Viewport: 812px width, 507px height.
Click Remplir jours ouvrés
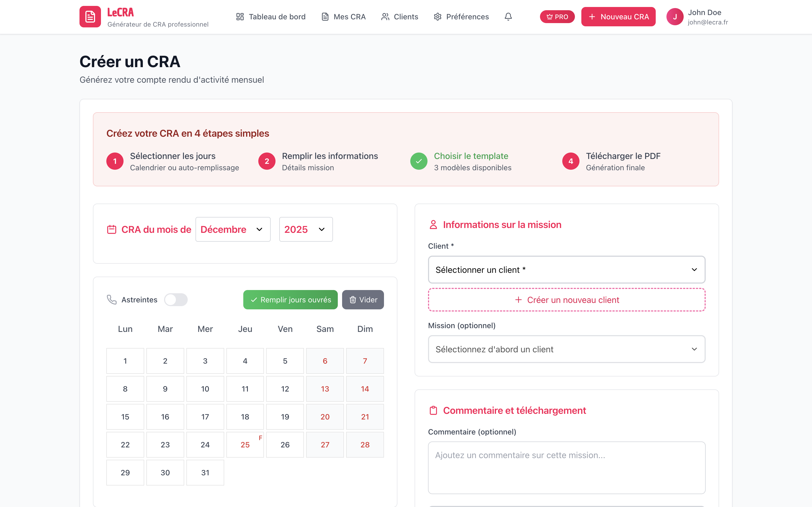click(x=290, y=299)
